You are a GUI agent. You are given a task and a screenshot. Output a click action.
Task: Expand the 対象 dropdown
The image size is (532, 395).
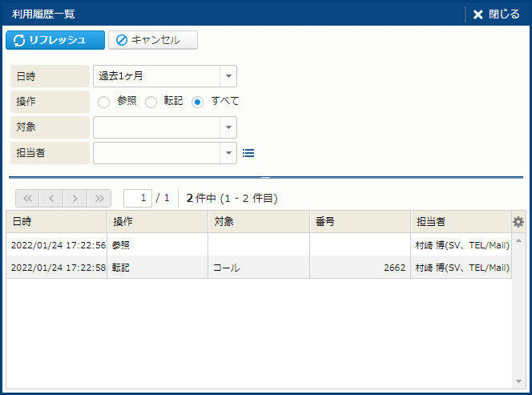click(x=228, y=127)
